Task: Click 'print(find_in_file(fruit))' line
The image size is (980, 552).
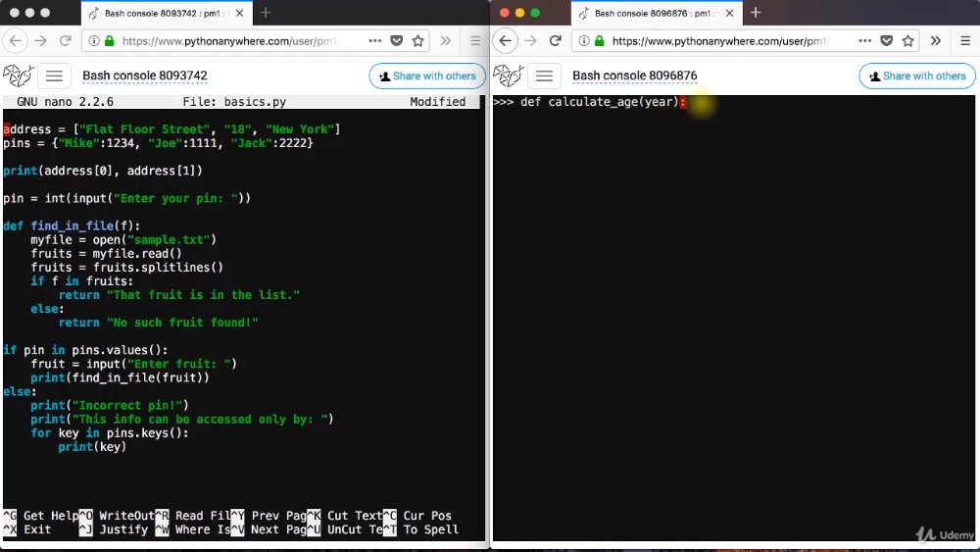Action: [x=120, y=377]
